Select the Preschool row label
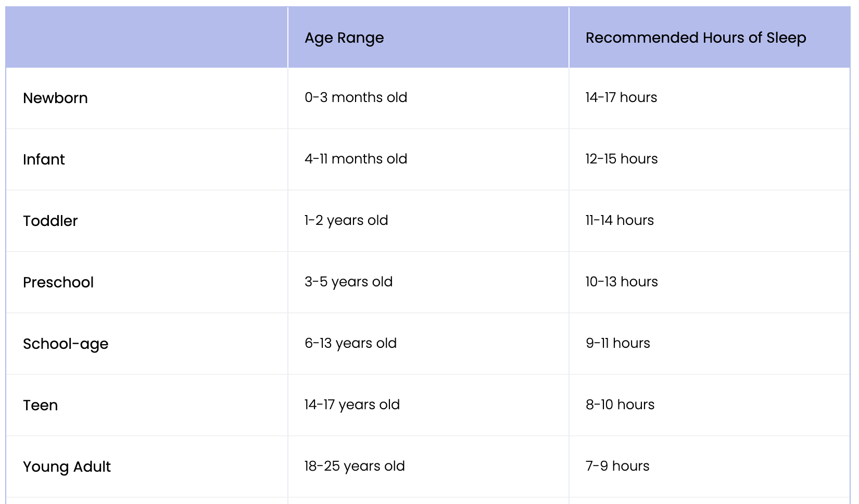Viewport: 859px width, 504px height. 58,282
